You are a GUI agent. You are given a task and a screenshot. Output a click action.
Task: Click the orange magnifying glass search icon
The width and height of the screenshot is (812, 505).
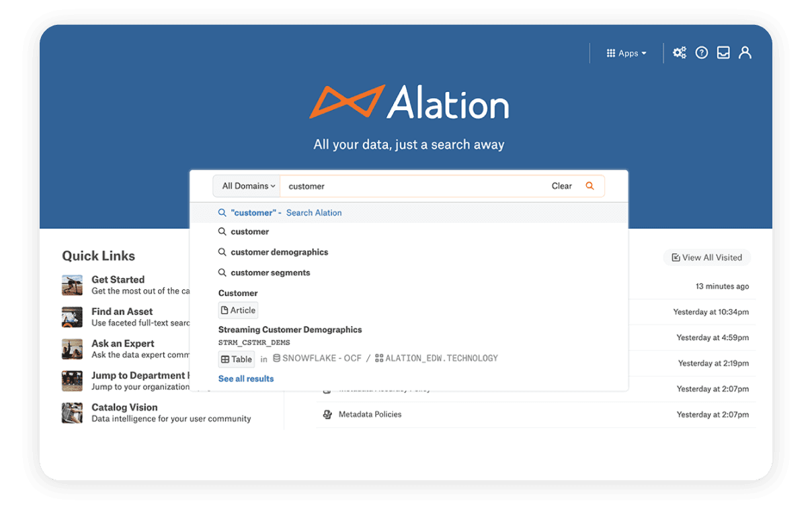click(590, 186)
